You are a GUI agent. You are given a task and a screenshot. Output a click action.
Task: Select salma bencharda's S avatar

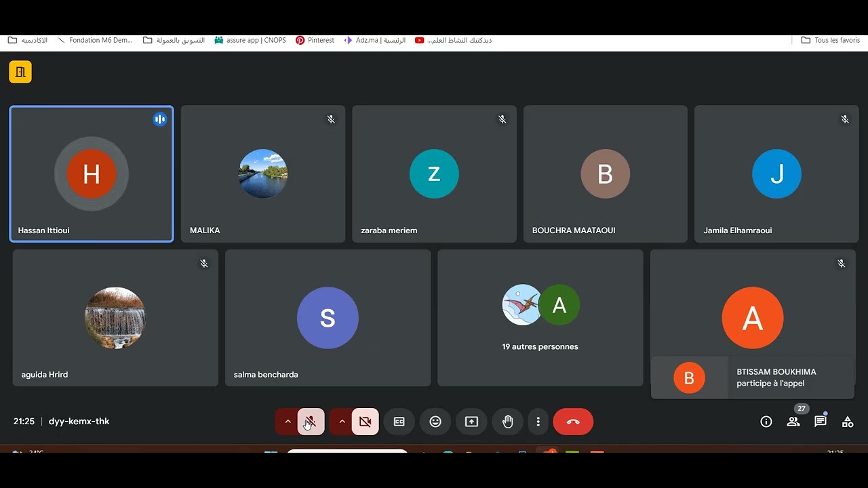328,318
